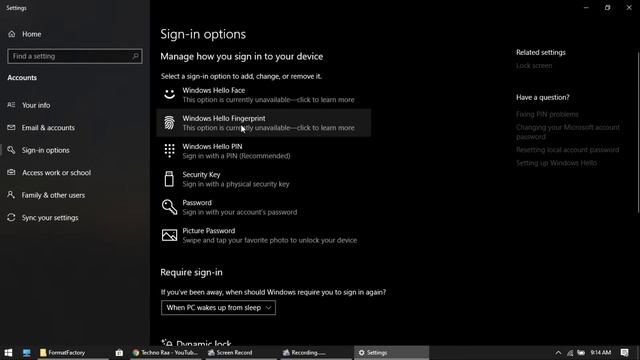Open Sync your settings page
Screen dimensions: 640x360
click(x=50, y=218)
